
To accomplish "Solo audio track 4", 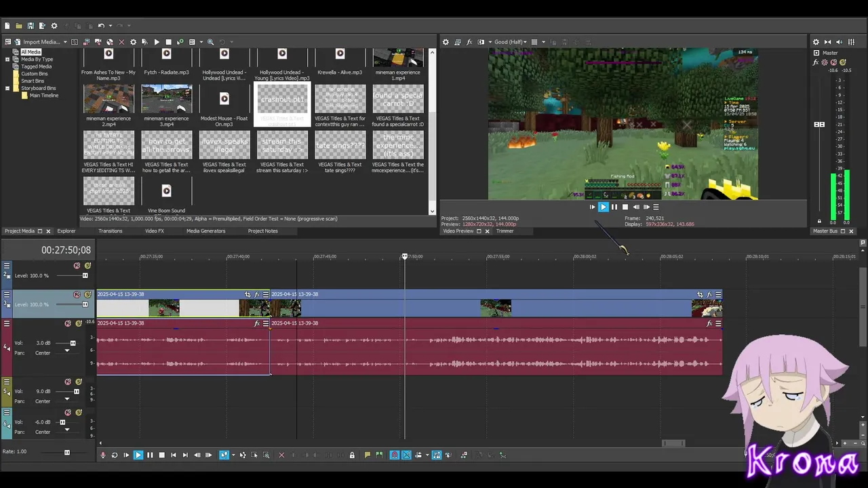I will coord(79,323).
